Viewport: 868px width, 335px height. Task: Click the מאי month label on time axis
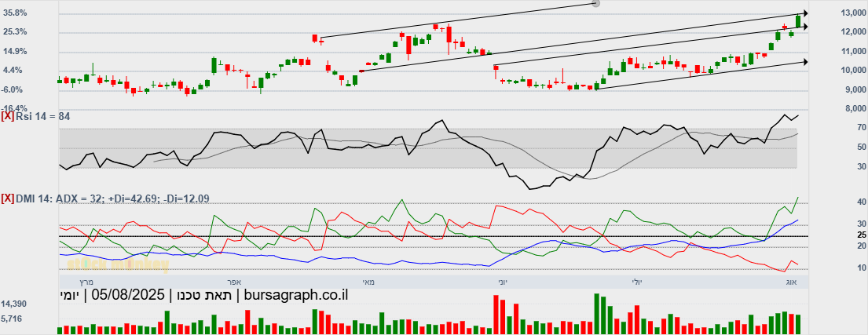[369, 282]
